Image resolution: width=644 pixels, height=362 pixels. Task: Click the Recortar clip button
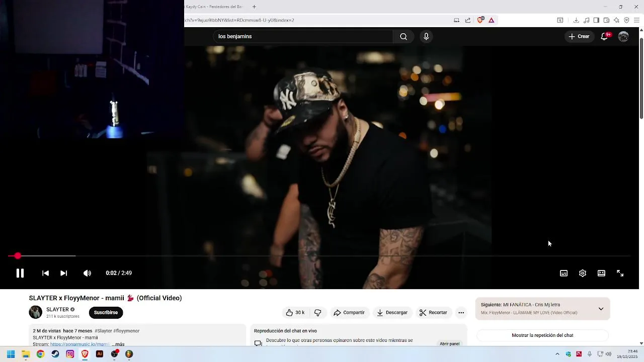(433, 312)
